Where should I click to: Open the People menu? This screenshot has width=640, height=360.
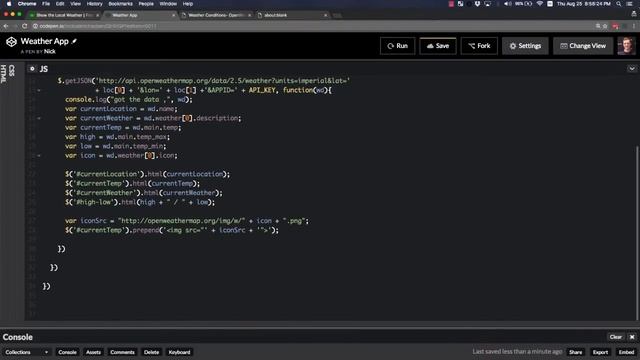tap(146, 4)
